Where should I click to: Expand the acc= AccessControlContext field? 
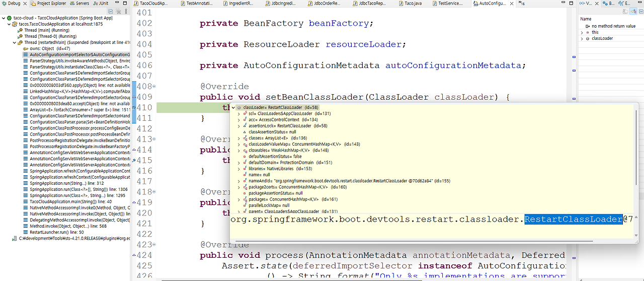tap(239, 119)
